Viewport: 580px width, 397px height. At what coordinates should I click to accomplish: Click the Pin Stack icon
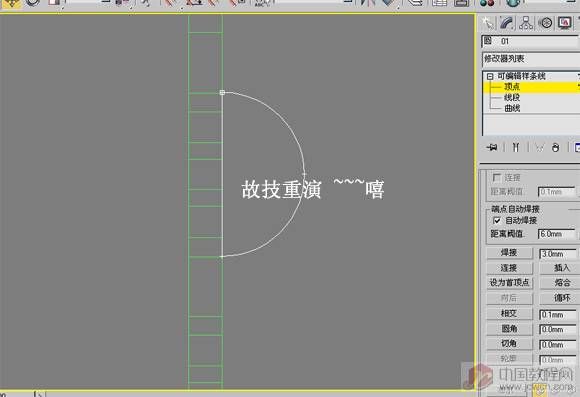[x=492, y=148]
